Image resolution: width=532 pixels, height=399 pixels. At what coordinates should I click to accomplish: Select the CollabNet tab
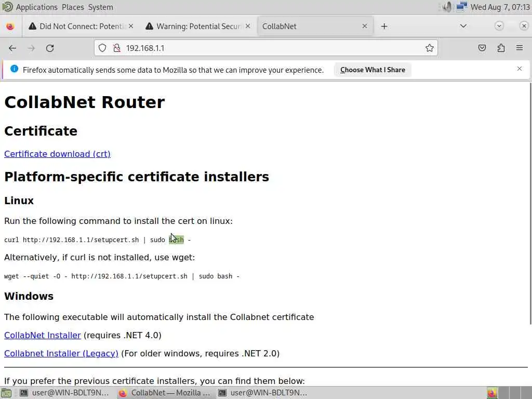point(315,26)
